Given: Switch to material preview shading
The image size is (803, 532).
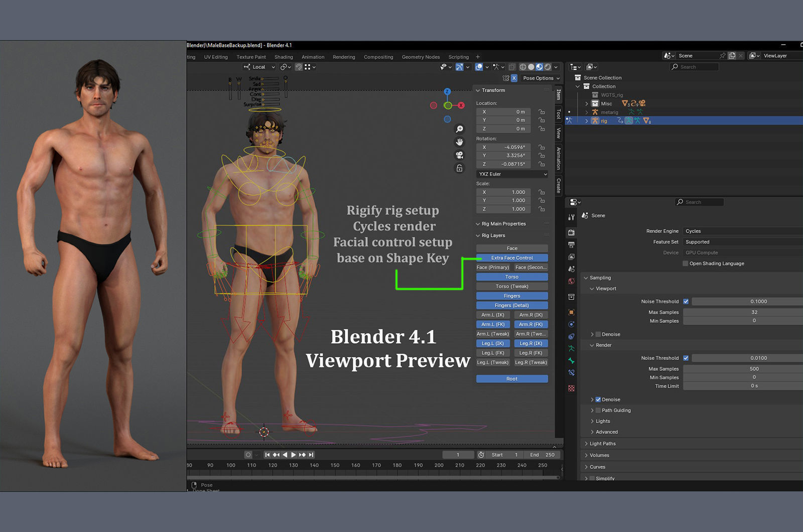Looking at the screenshot, I should [x=540, y=67].
